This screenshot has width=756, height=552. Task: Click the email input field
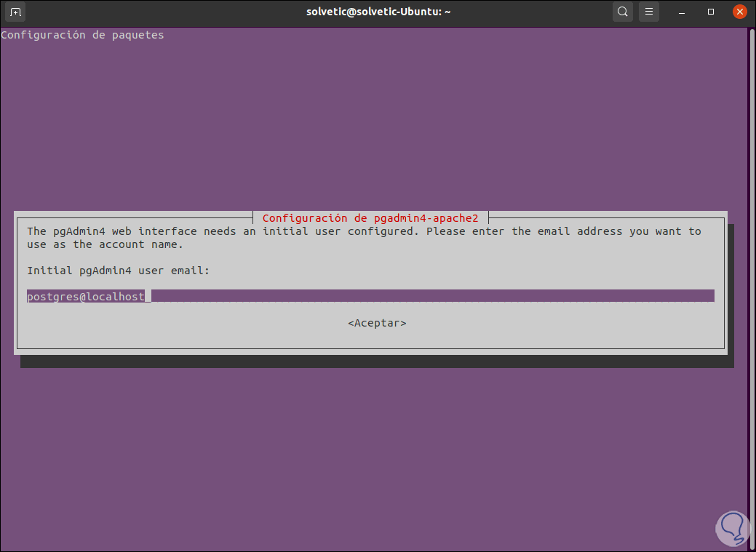[x=364, y=295]
